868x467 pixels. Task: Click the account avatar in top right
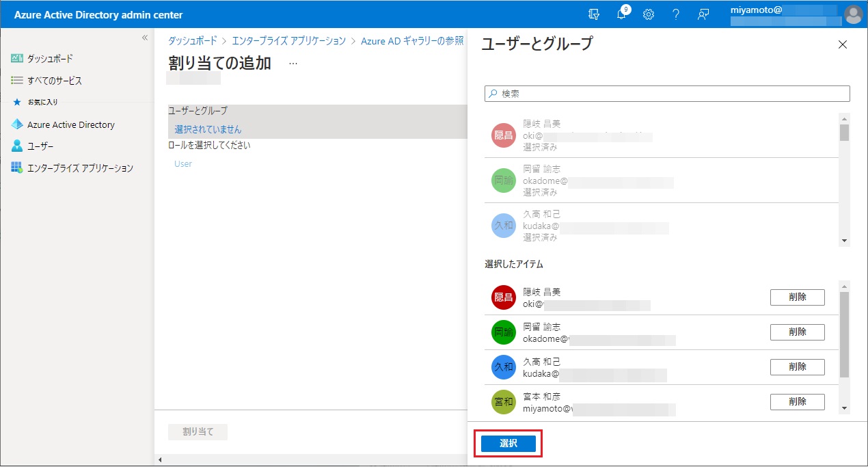(x=853, y=14)
